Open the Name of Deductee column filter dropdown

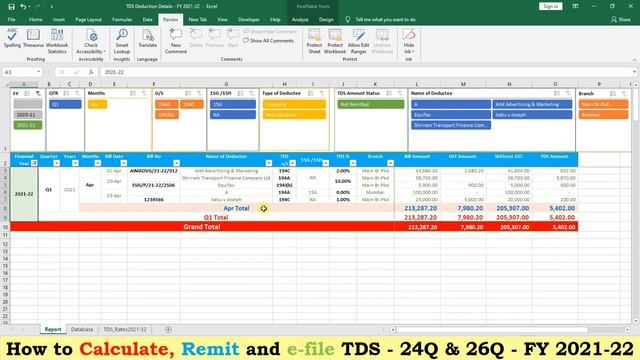coord(269,163)
